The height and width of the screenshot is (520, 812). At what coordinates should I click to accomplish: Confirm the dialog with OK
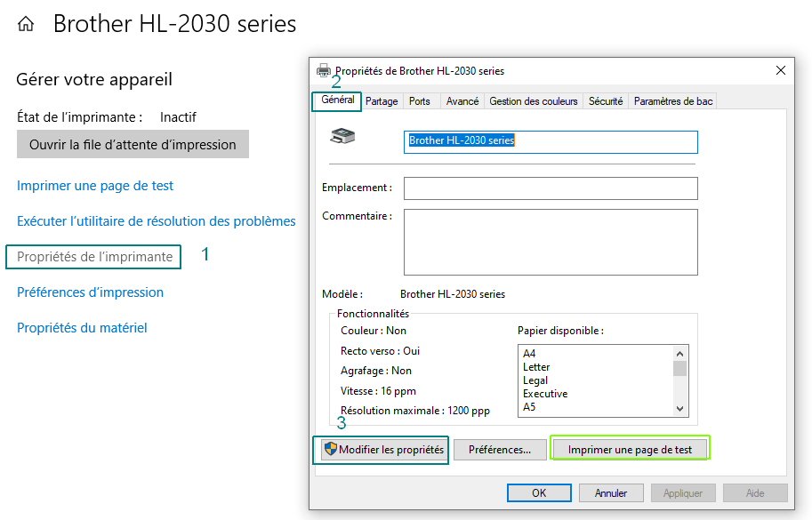(x=539, y=493)
